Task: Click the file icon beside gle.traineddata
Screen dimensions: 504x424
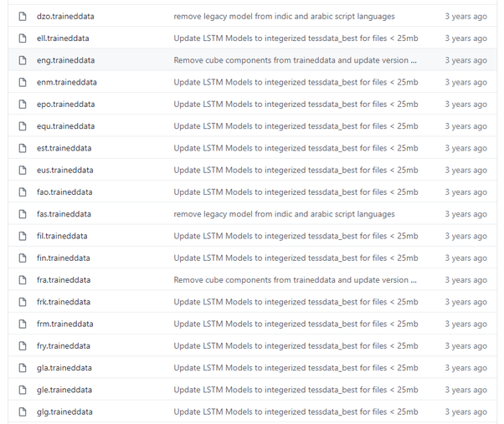Action: [x=23, y=390]
